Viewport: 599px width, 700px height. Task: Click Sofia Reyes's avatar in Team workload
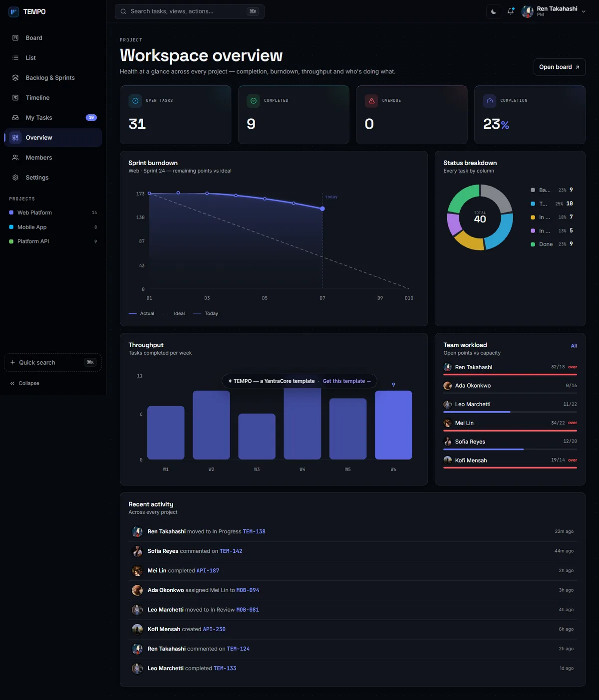tap(448, 442)
